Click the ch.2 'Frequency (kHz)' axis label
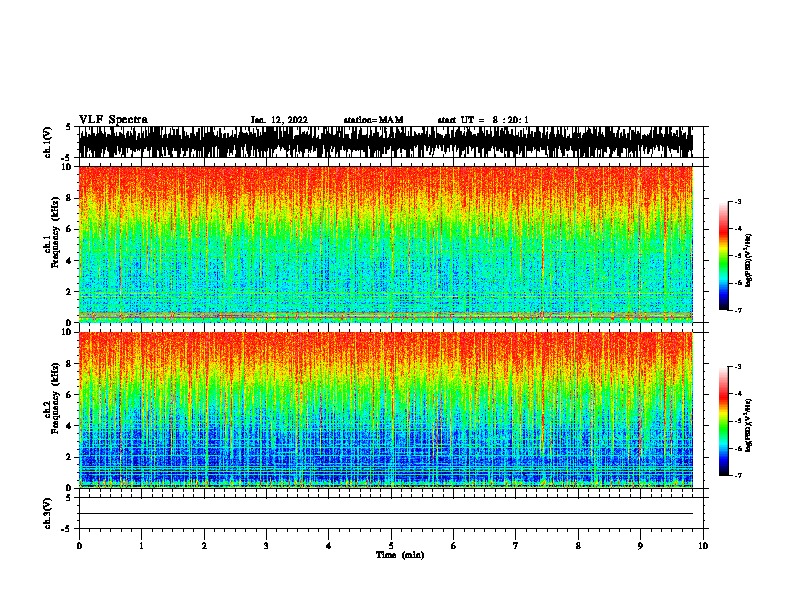 tap(55, 398)
